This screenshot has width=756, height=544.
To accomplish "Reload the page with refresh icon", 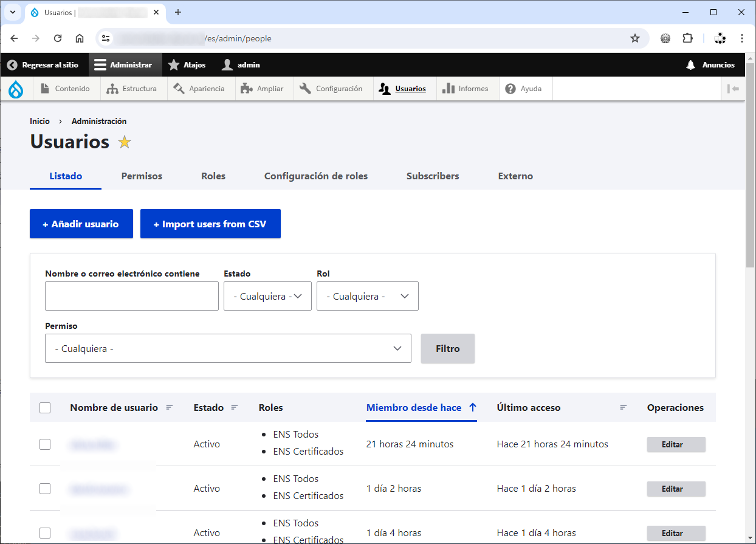I will (58, 38).
